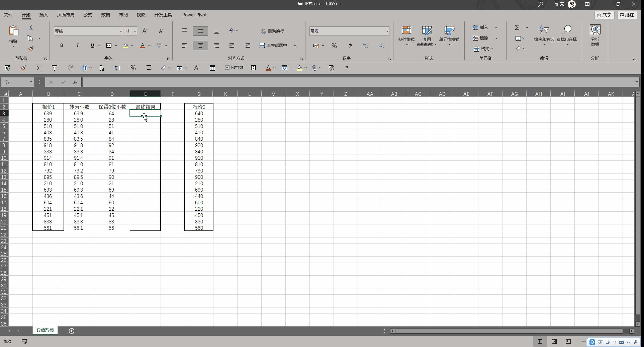Viewport: 644px width, 347px height.
Task: Open the font size dropdown
Action: pos(135,31)
